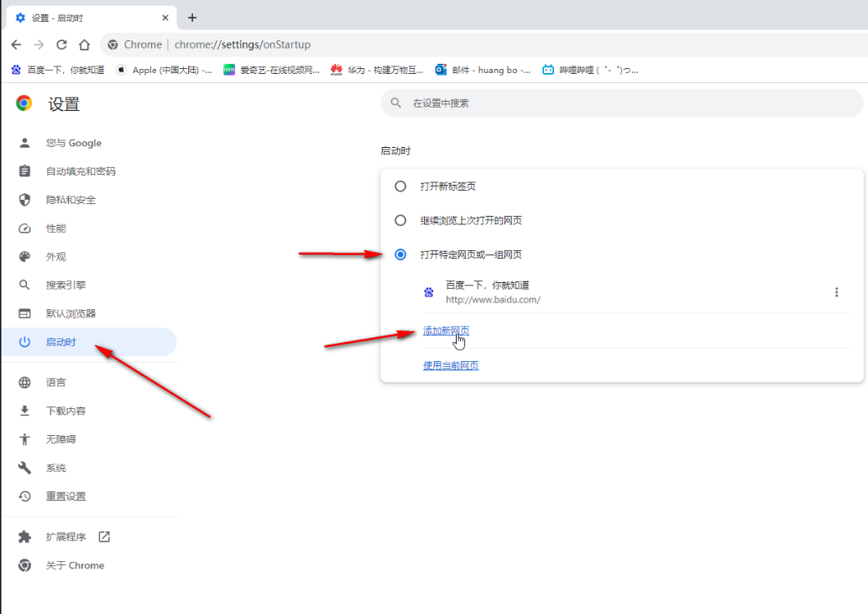Open the 哔哩哔哩 bookmark

[590, 70]
